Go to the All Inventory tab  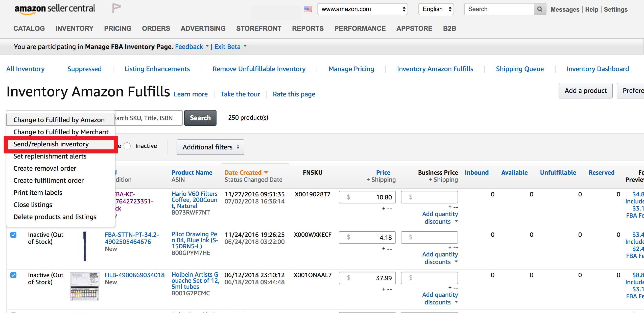click(26, 69)
